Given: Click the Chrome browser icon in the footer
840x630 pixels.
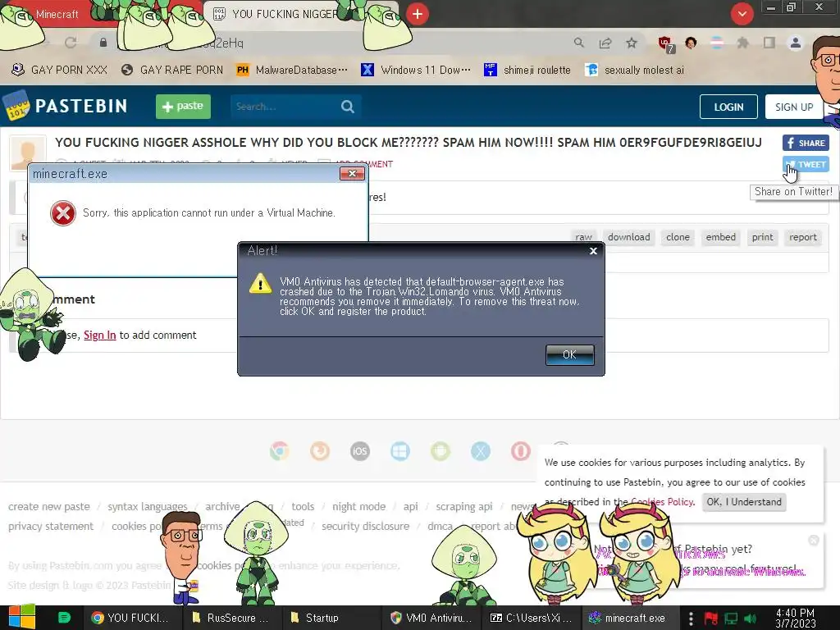Looking at the screenshot, I should pos(280,451).
